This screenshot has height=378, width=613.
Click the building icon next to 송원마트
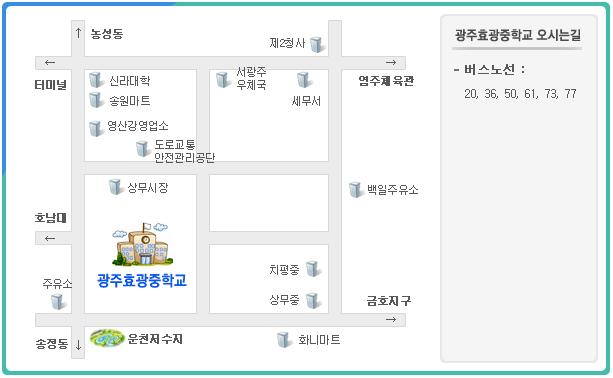coord(96,100)
